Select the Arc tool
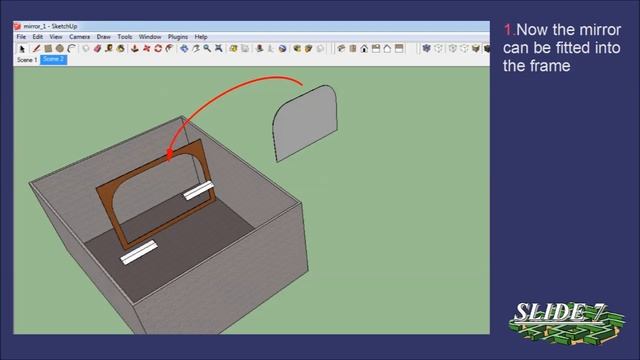The width and height of the screenshot is (640, 360). 71,49
